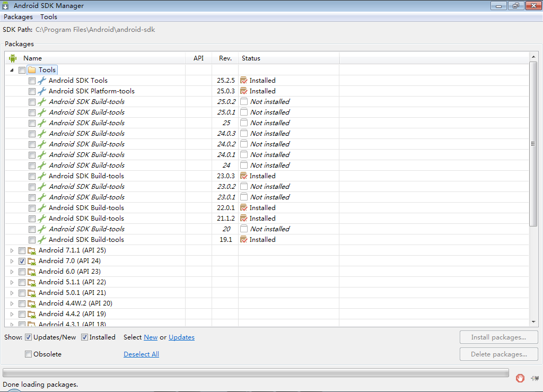Sort by the API column header
This screenshot has width=543, height=392.
click(x=198, y=58)
